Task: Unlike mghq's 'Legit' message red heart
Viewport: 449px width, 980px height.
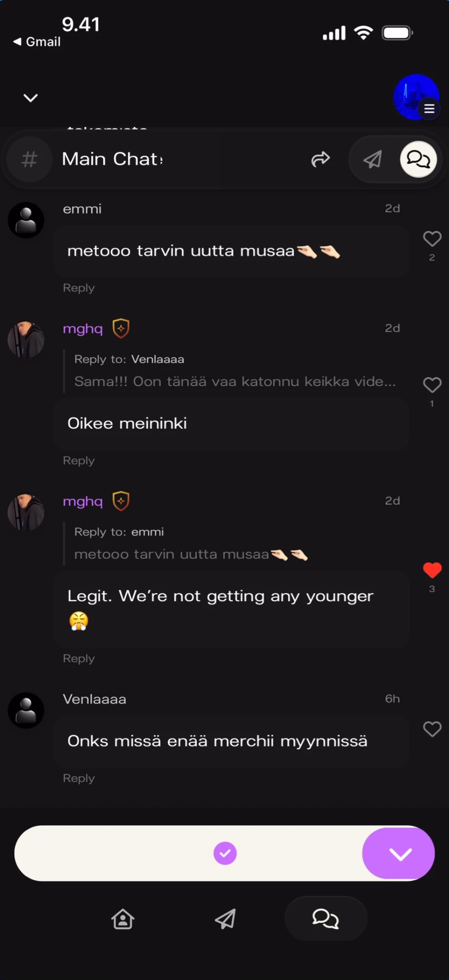Action: coord(432,570)
